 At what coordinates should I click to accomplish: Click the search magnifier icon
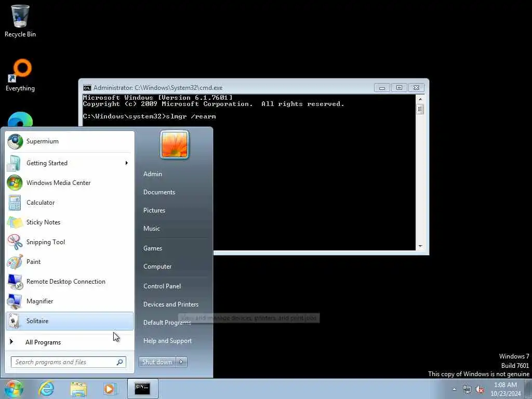[x=120, y=362]
